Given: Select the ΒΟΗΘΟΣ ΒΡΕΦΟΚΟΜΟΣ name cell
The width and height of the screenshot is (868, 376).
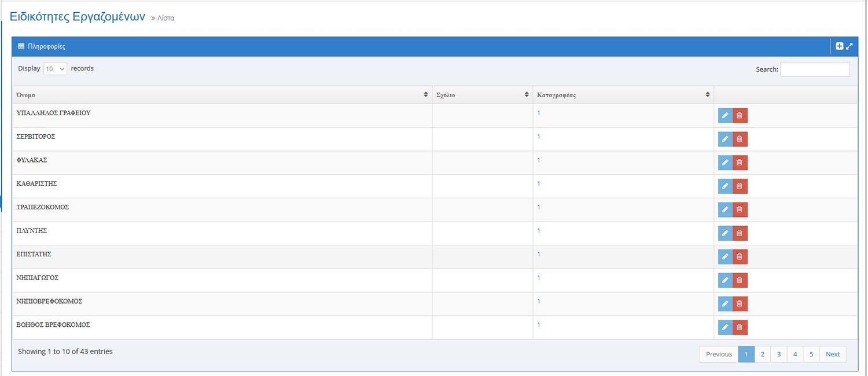Looking at the screenshot, I should (222, 327).
